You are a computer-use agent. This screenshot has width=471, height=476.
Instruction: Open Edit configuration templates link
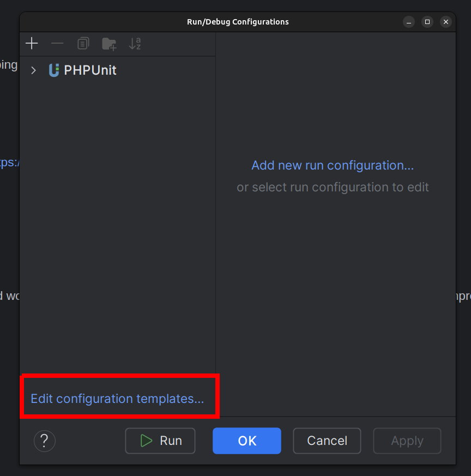117,399
